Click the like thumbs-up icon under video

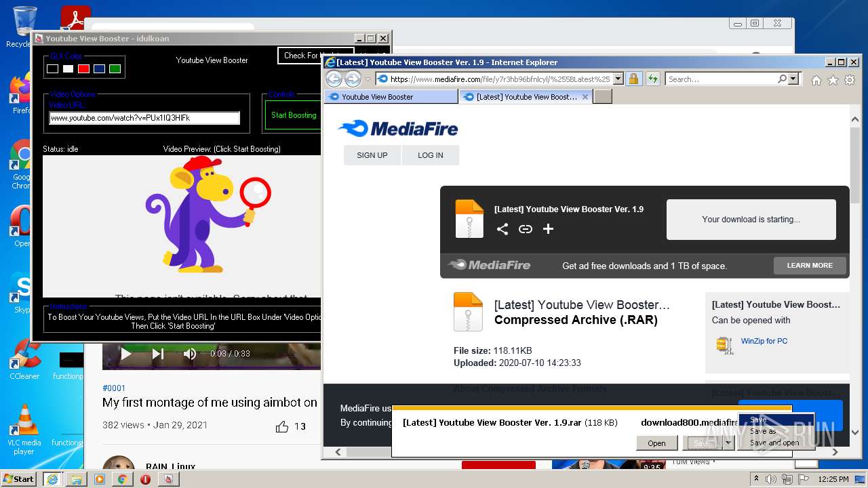click(x=282, y=426)
